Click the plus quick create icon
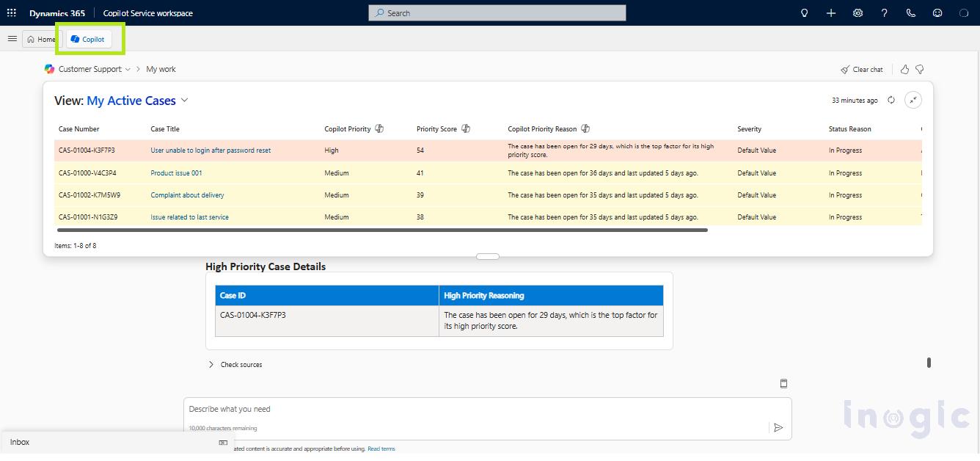The image size is (980, 461). (x=831, y=12)
